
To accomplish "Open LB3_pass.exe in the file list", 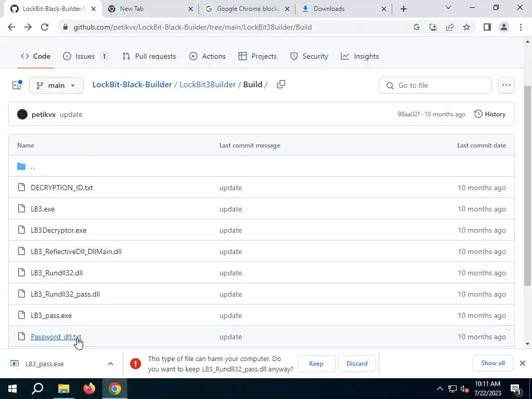I will pyautogui.click(x=51, y=315).
